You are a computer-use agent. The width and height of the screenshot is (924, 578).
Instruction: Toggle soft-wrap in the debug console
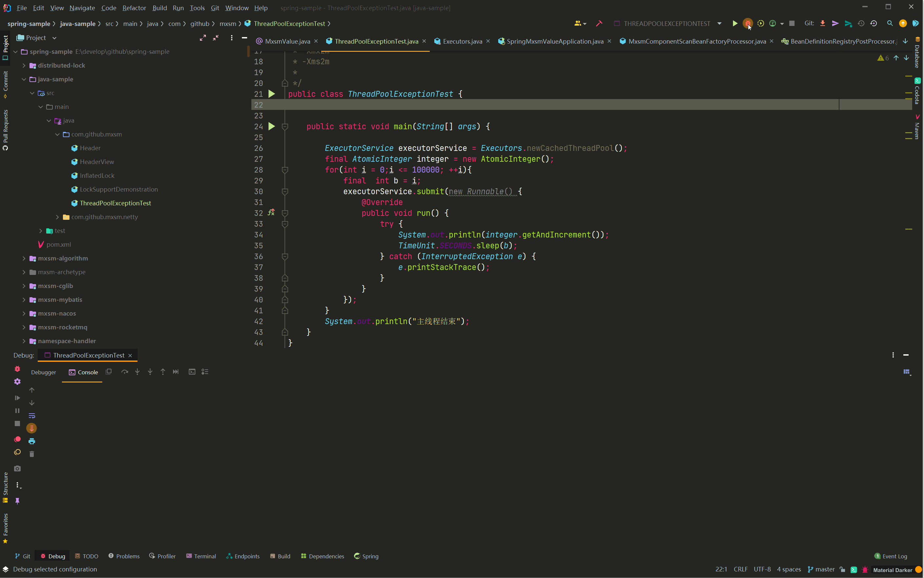[x=32, y=416]
